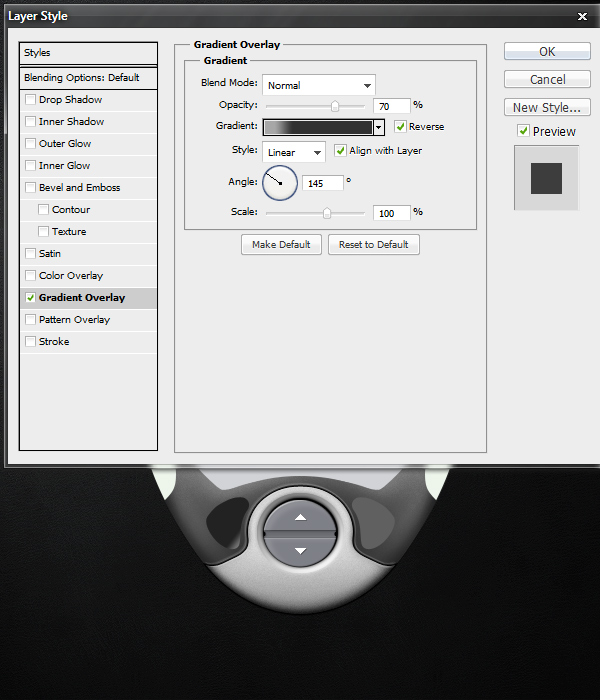Uncheck the Reverse gradient checkbox

coord(400,127)
